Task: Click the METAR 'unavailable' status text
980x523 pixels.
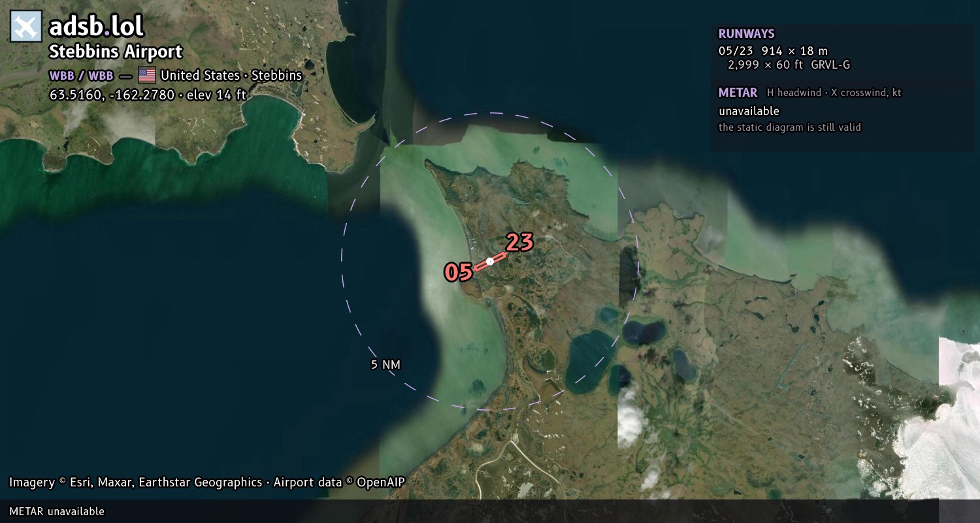Action: pos(749,111)
